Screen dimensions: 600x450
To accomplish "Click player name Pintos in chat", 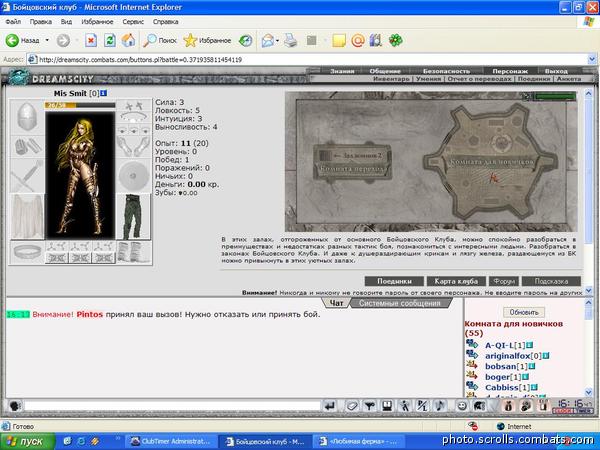I will point(90,315).
